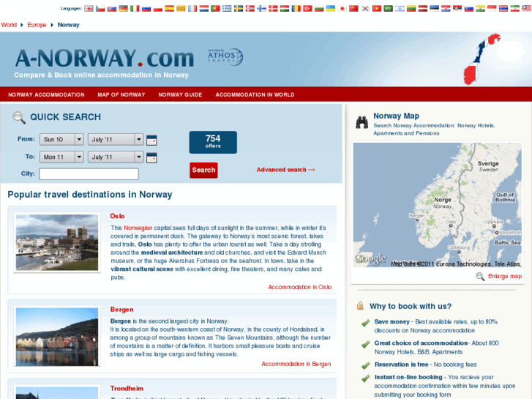
Task: Switch to Finnish via flag icon
Action: (x=261, y=9)
